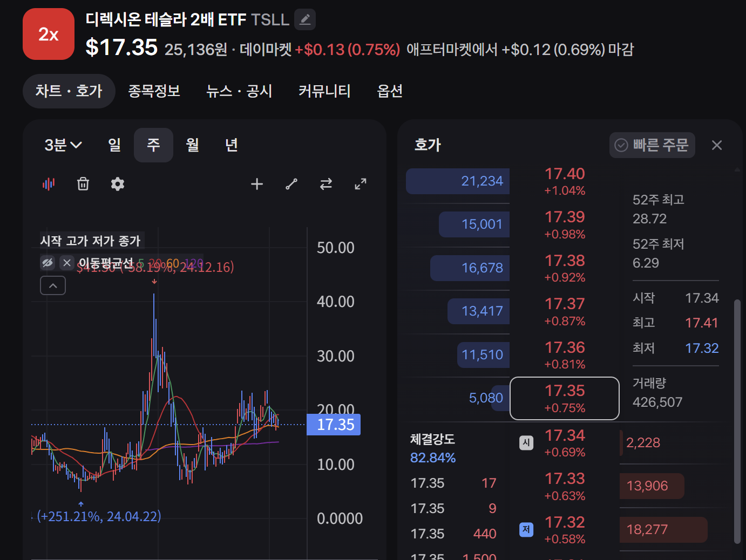Select the 월 monthly chart period
Viewport: 746px width, 560px height.
click(x=193, y=145)
